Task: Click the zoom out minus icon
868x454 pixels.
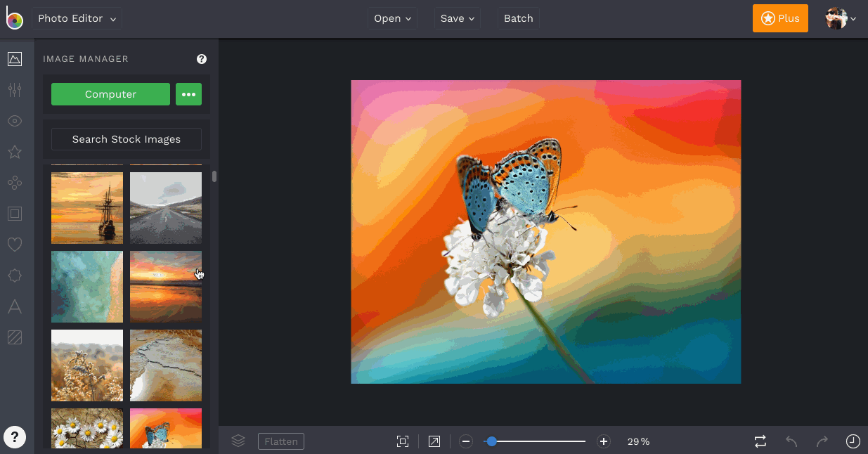Action: pos(466,441)
